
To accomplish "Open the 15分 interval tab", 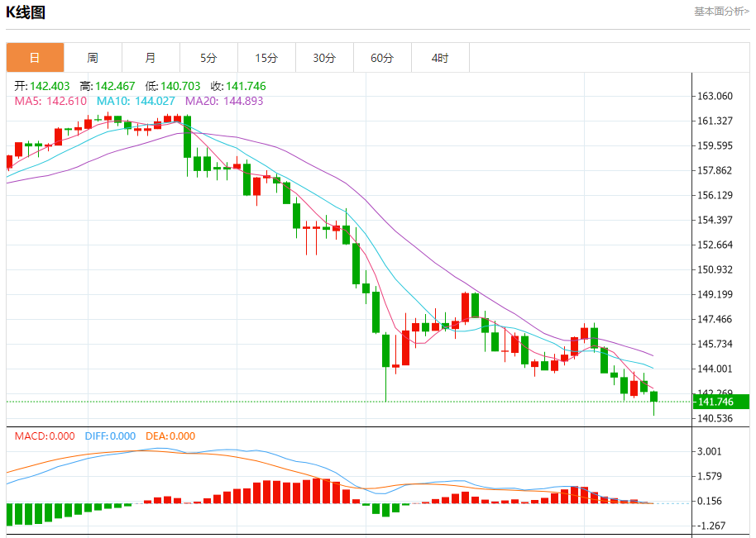I will 266,58.
